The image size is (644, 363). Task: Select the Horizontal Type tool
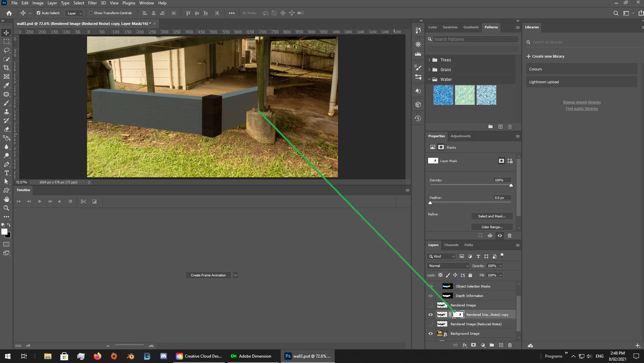[6, 173]
